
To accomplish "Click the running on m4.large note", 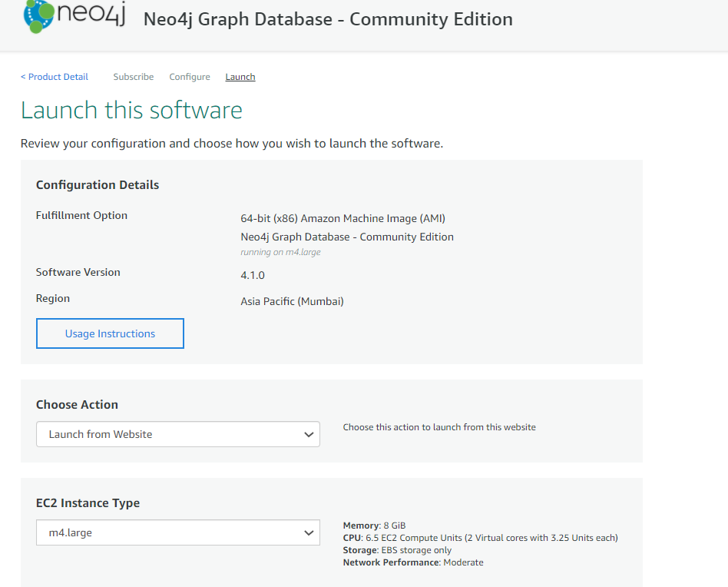I will coord(280,251).
